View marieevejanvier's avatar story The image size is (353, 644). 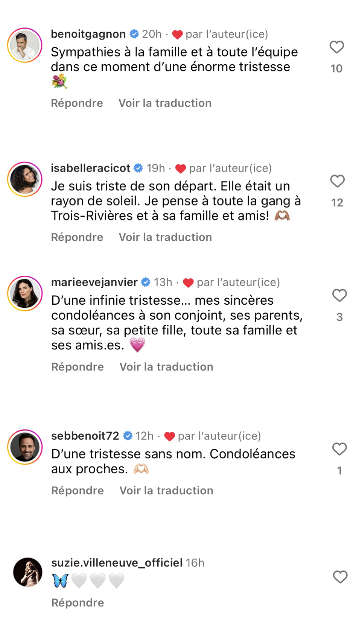[25, 294]
